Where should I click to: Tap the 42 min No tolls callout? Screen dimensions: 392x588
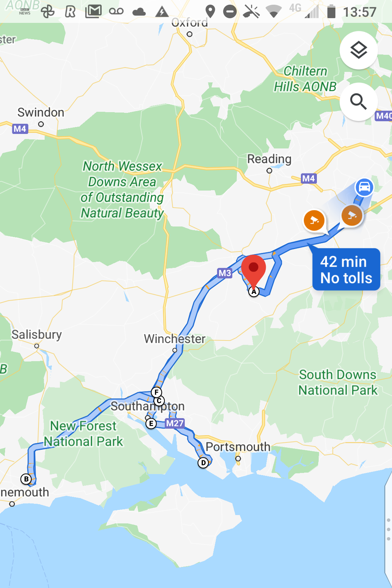coord(346,270)
